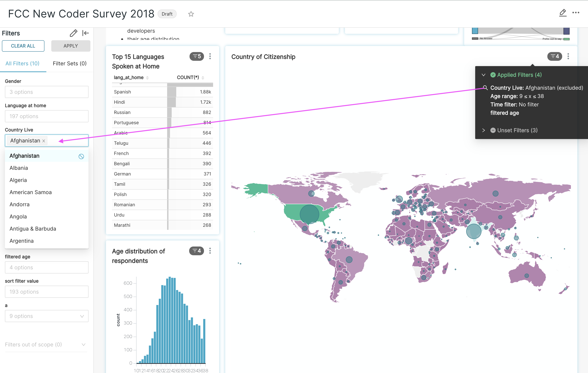
Task: Click the CLEAR ALL button
Action: point(23,46)
